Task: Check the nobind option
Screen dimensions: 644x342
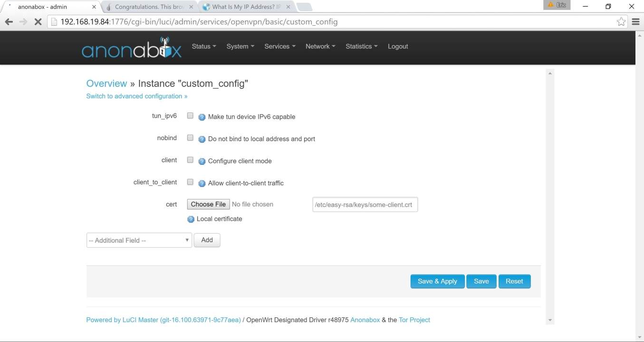Action: 190,138
